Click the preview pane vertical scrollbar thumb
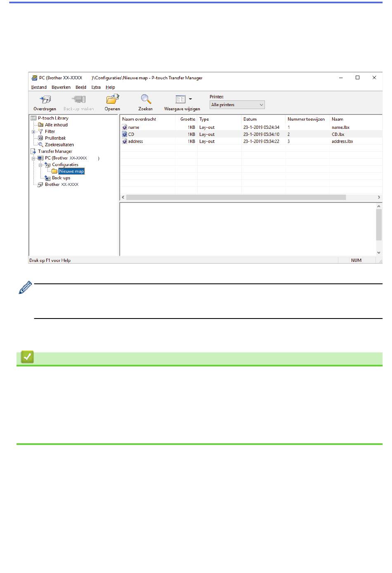The height and width of the screenshot is (573, 392). pos(379,224)
